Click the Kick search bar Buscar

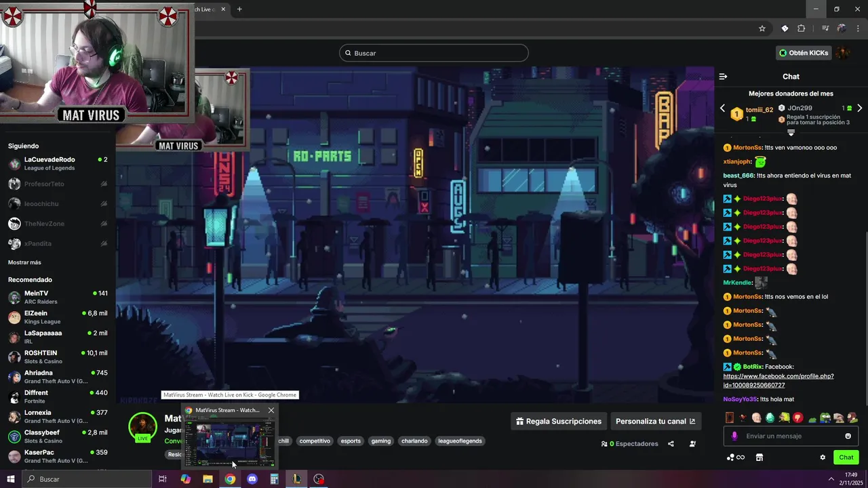pos(434,53)
